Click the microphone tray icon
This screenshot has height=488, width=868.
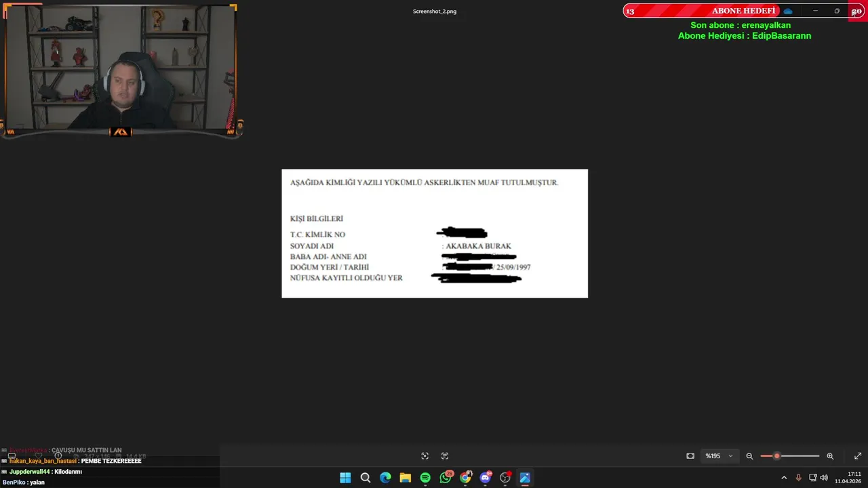(x=798, y=478)
